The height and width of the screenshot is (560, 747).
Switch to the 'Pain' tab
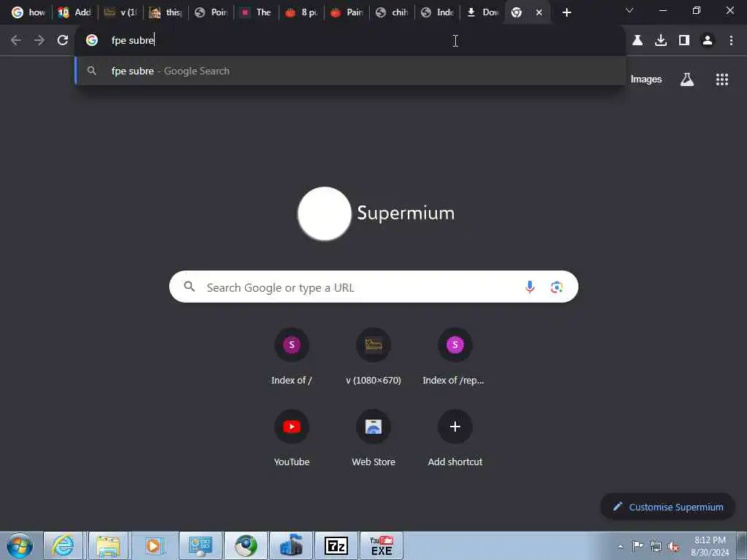click(x=347, y=12)
